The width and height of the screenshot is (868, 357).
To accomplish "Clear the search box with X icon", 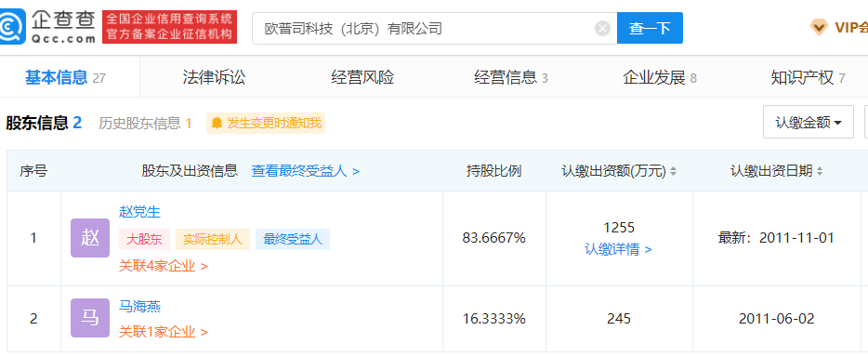I will coord(602,28).
